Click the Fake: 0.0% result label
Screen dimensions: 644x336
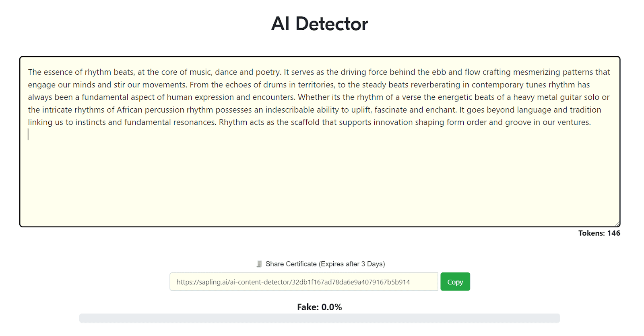point(320,307)
